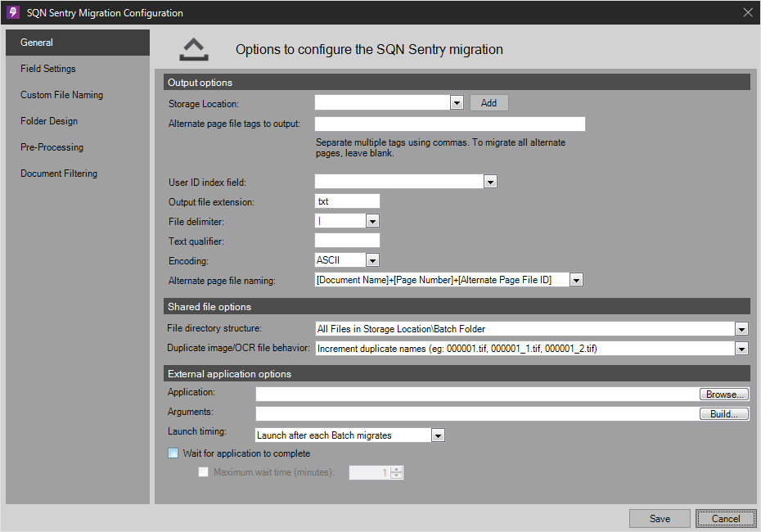
Task: Click the Text qualifier input box
Action: pyautogui.click(x=347, y=241)
